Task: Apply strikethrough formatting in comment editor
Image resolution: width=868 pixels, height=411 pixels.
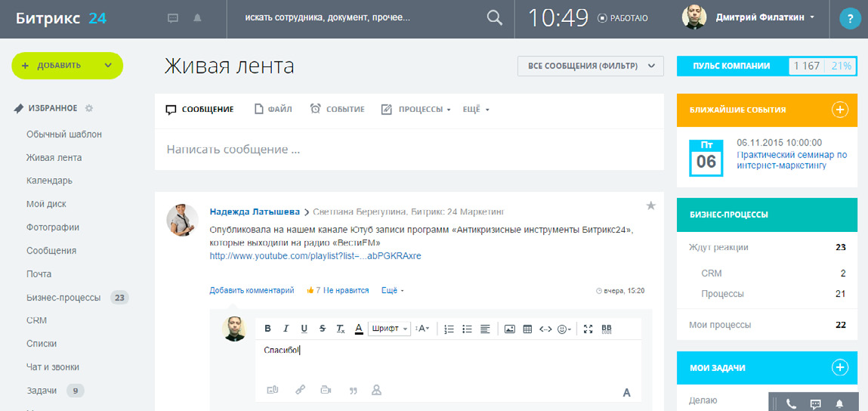Action: [322, 329]
